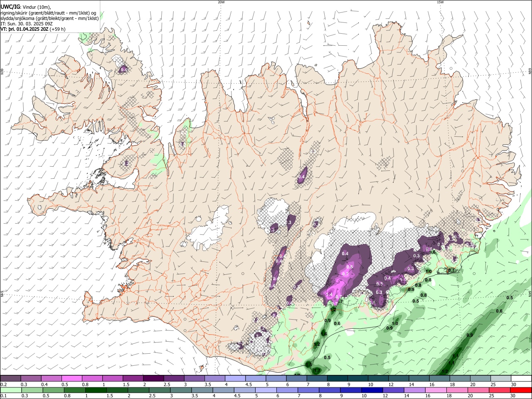This screenshot has width=532, height=399.
Task: Click the dark purple top legend swatch between 2 and 2.5
Action: 153,379
